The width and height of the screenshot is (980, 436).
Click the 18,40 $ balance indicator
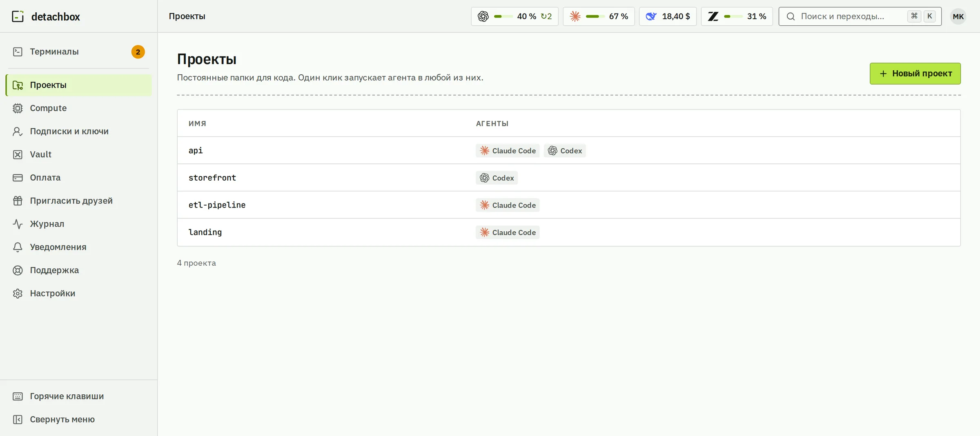click(668, 16)
